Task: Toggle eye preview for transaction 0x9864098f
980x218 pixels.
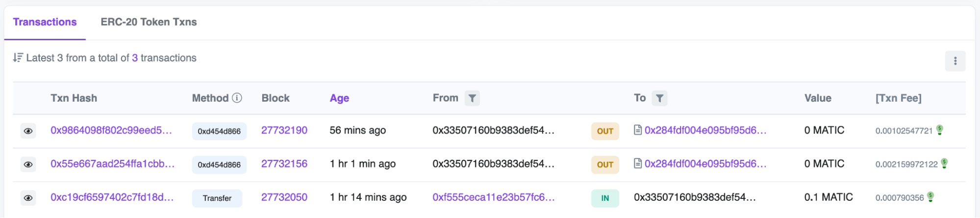Action: [28, 131]
